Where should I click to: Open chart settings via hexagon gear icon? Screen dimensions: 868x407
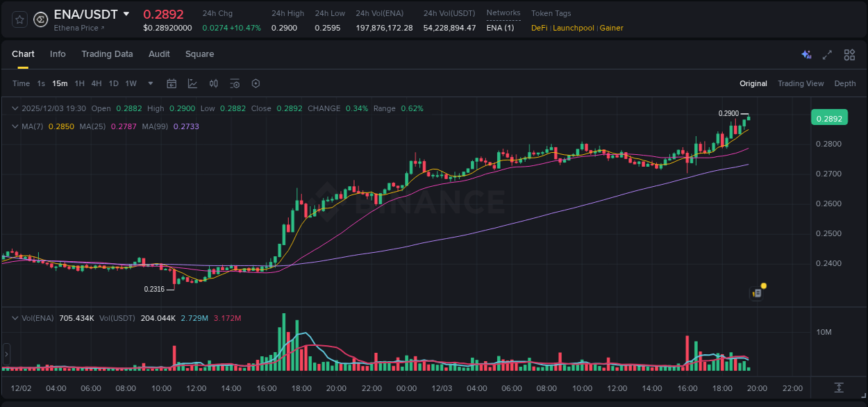click(x=256, y=83)
